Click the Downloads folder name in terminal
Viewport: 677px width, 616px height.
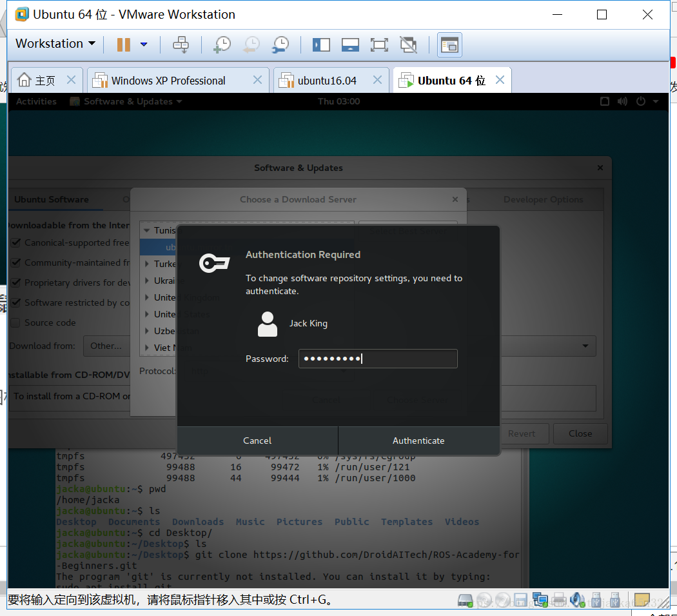click(198, 522)
